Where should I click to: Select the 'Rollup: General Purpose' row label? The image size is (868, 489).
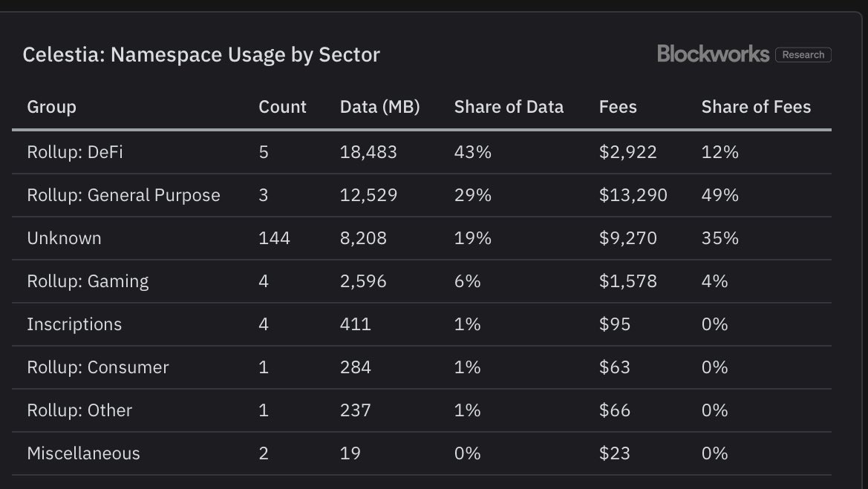tap(123, 195)
